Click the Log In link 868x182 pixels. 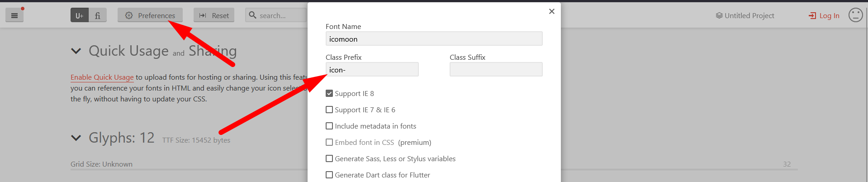click(824, 15)
